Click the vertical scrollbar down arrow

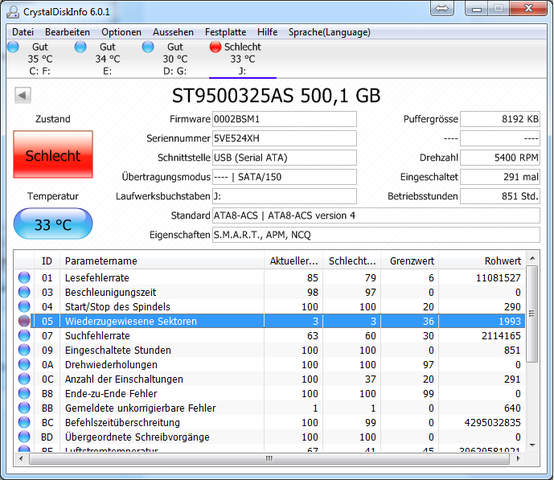click(x=532, y=445)
